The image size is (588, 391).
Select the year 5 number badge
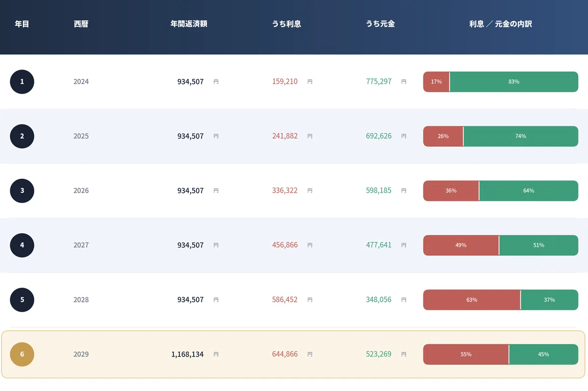click(22, 299)
